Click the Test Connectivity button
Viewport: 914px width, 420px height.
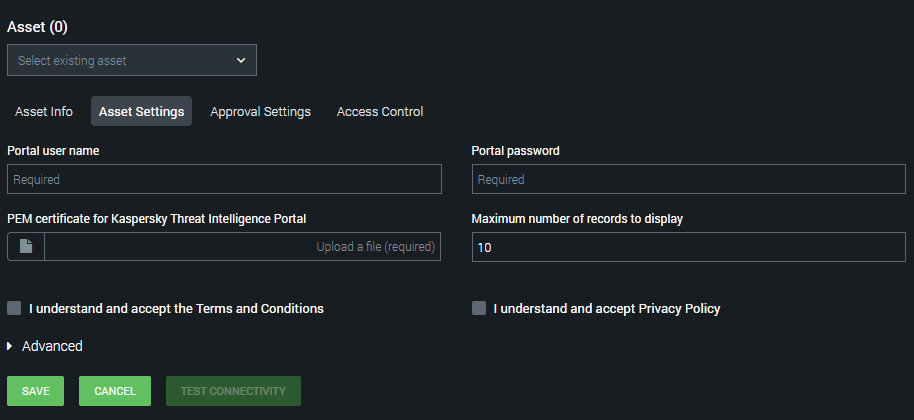(233, 391)
